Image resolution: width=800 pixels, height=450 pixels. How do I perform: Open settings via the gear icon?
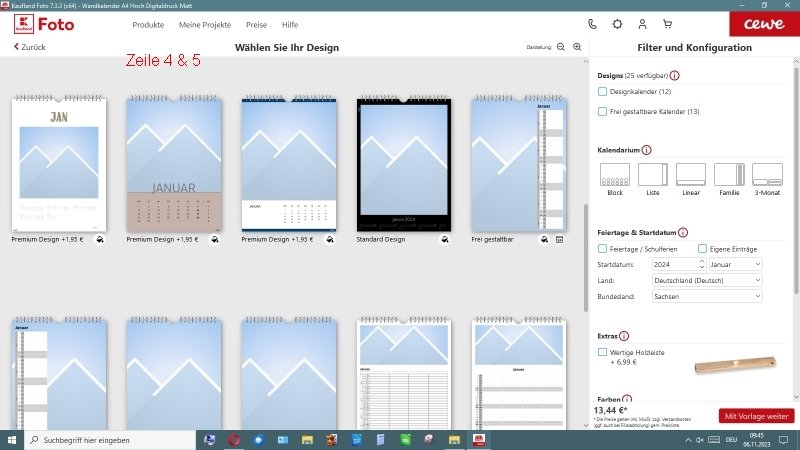617,24
